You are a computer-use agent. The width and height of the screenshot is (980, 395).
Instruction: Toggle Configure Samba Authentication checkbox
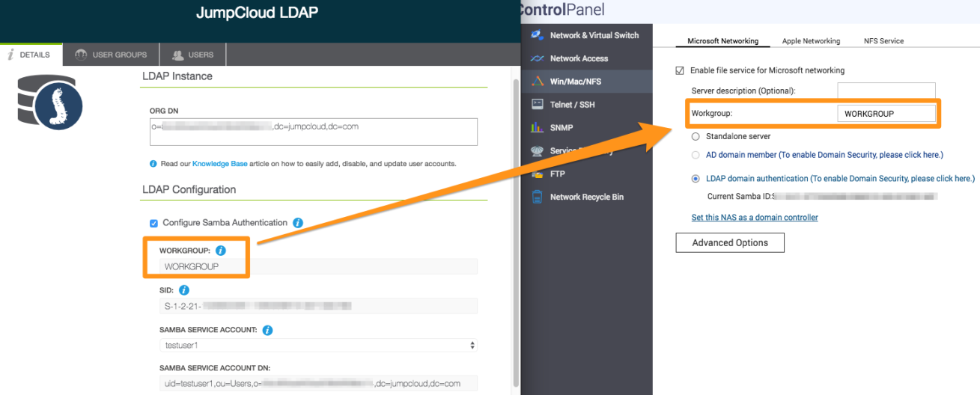coord(153,223)
